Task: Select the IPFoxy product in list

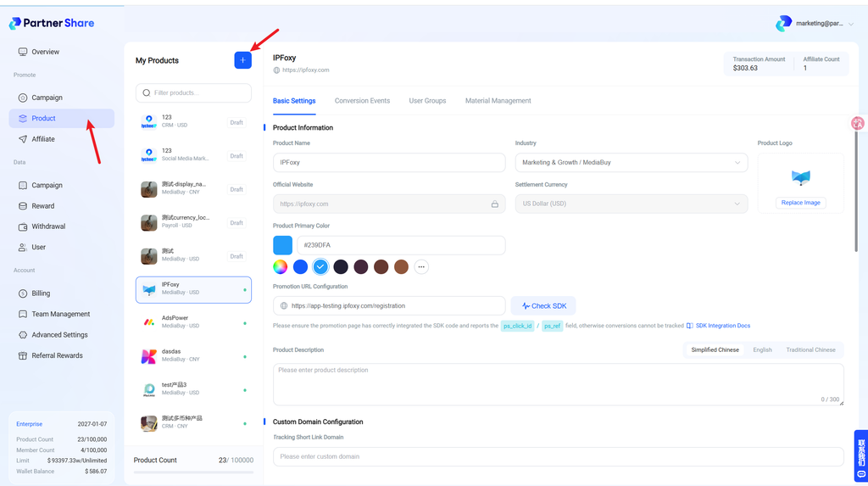Action: coord(193,290)
